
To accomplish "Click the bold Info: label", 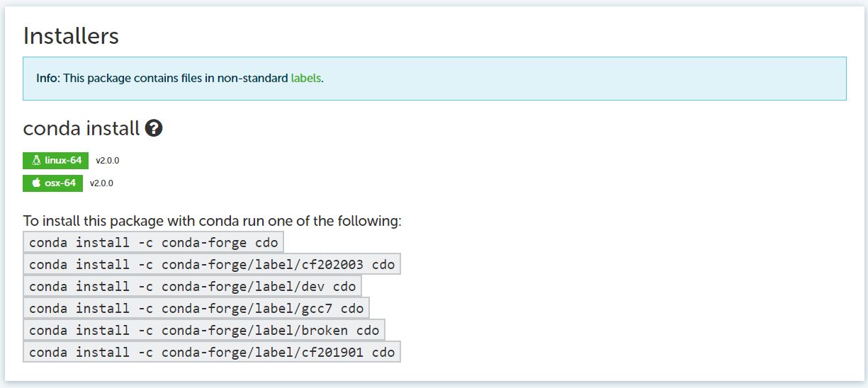I will [48, 78].
